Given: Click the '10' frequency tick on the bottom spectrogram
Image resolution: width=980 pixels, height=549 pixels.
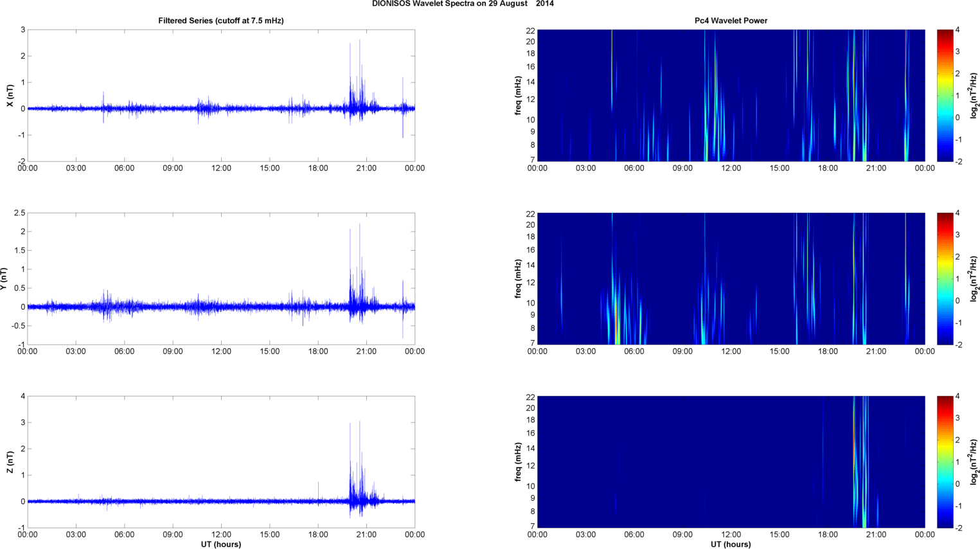Looking at the screenshot, I should (530, 486).
